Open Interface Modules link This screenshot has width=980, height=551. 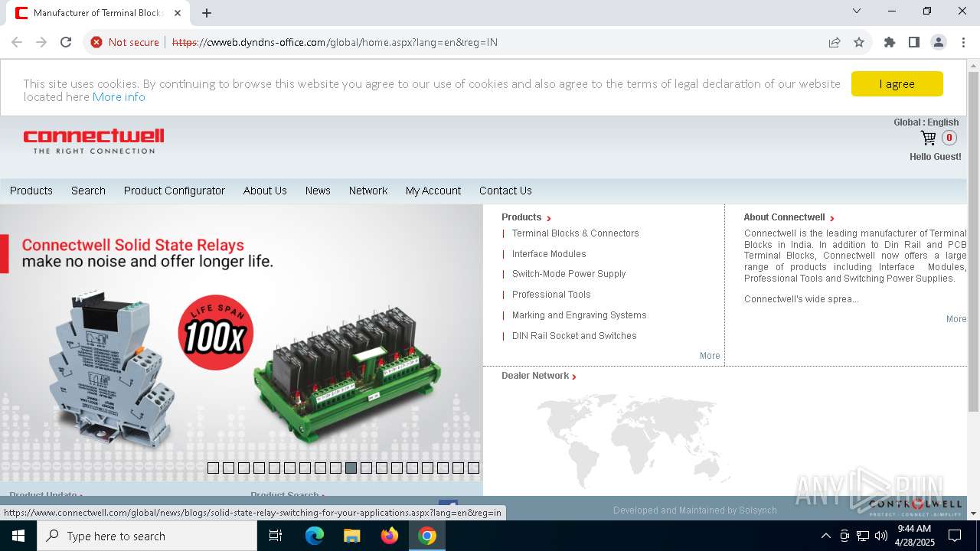549,254
